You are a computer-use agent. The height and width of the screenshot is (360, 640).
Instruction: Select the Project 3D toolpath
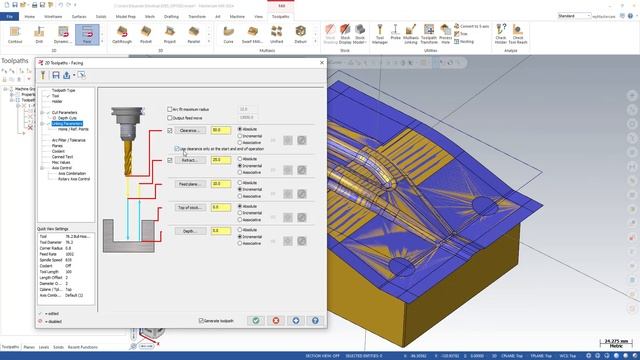[170, 34]
